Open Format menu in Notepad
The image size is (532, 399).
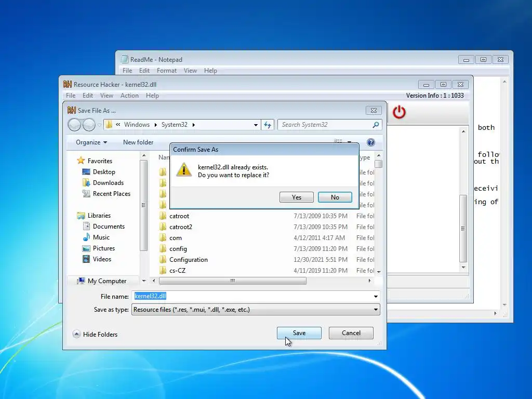tap(167, 71)
